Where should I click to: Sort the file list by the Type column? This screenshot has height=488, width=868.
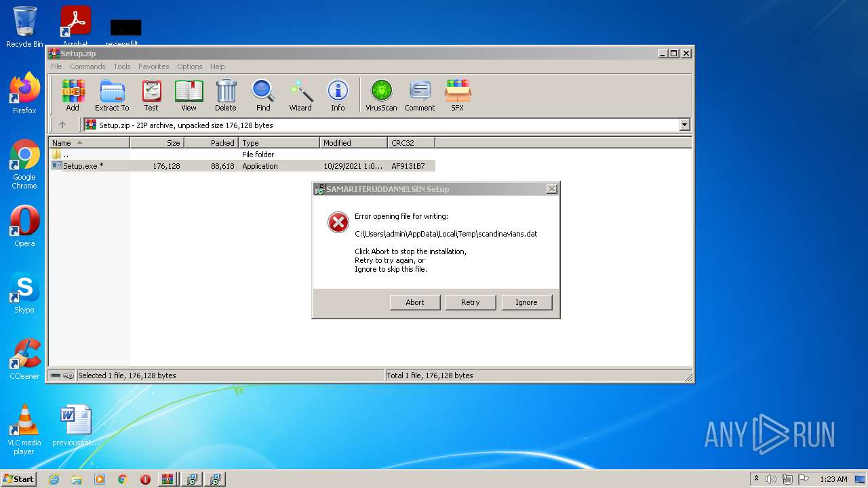pos(279,143)
